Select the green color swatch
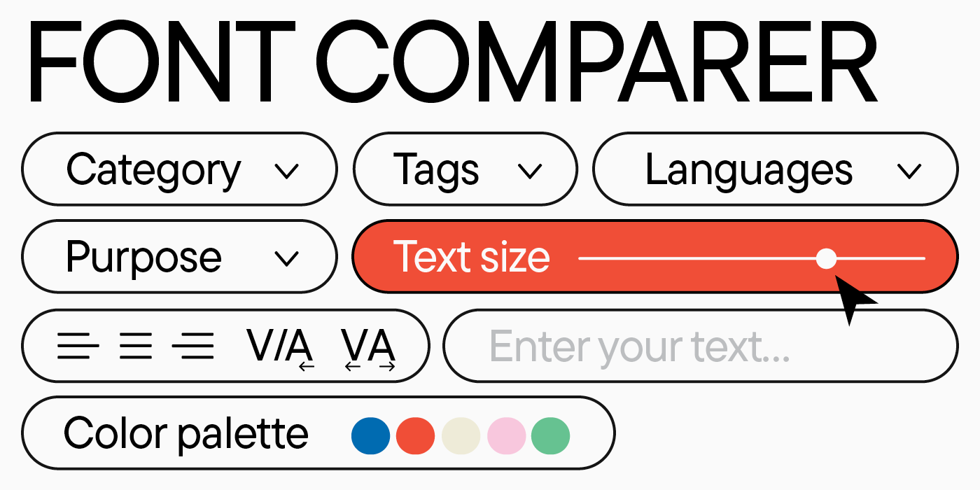Viewport: 980px width, 490px height. tap(550, 435)
